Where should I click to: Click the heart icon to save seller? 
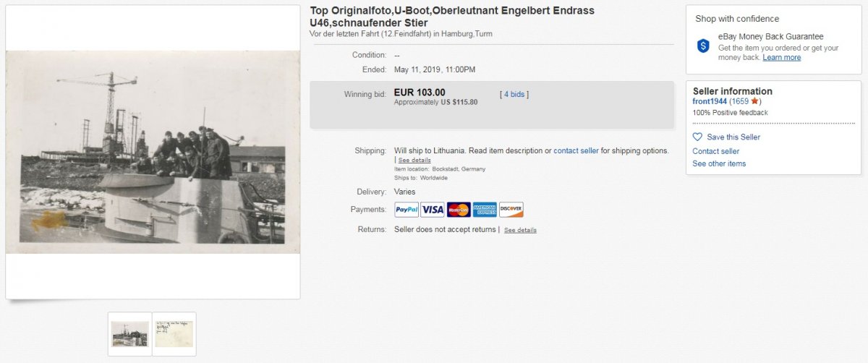pyautogui.click(x=697, y=137)
